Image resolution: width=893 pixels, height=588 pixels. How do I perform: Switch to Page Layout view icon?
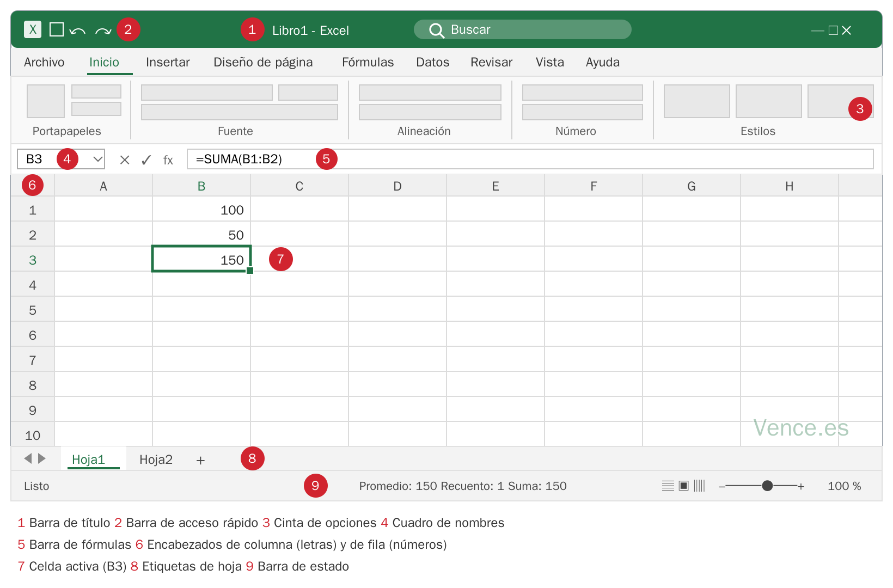click(x=684, y=486)
